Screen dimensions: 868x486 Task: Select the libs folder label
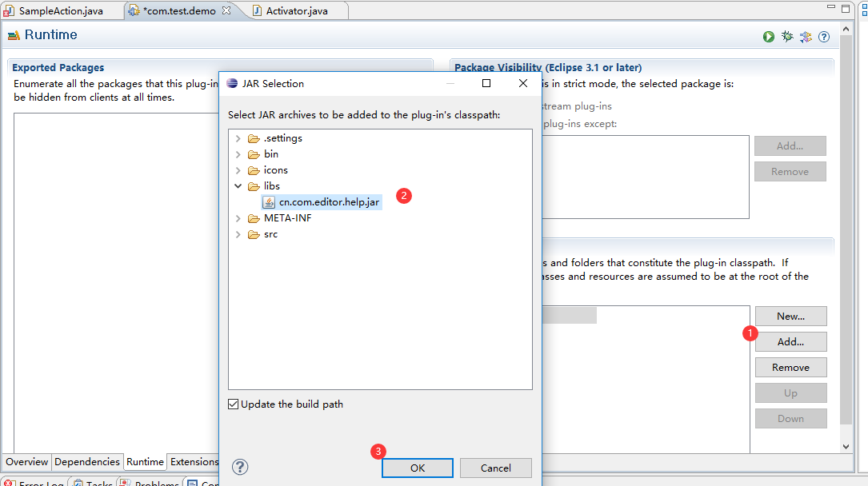272,186
